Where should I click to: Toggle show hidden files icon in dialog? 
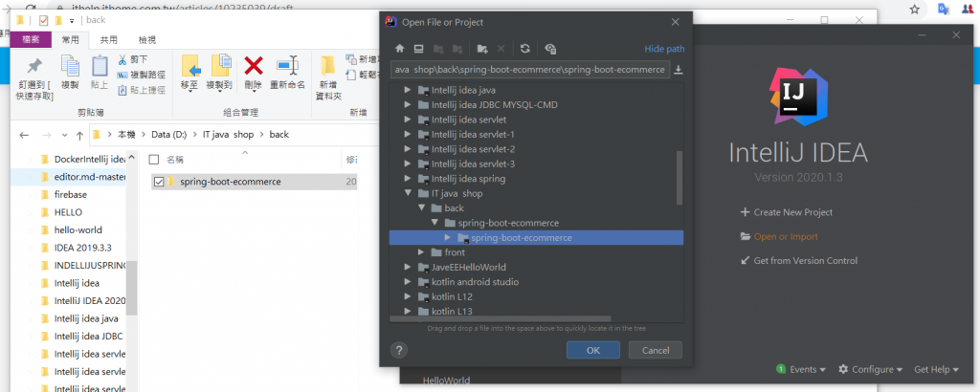click(x=550, y=49)
